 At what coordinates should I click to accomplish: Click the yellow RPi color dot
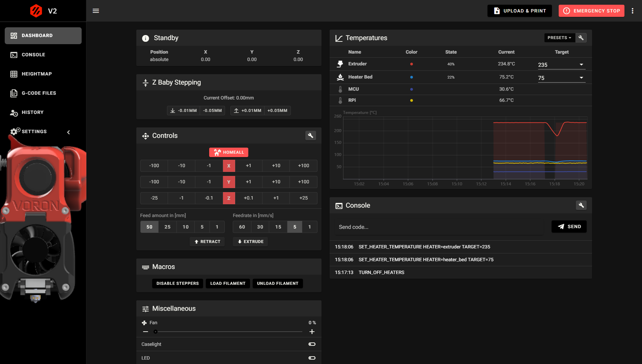click(411, 100)
